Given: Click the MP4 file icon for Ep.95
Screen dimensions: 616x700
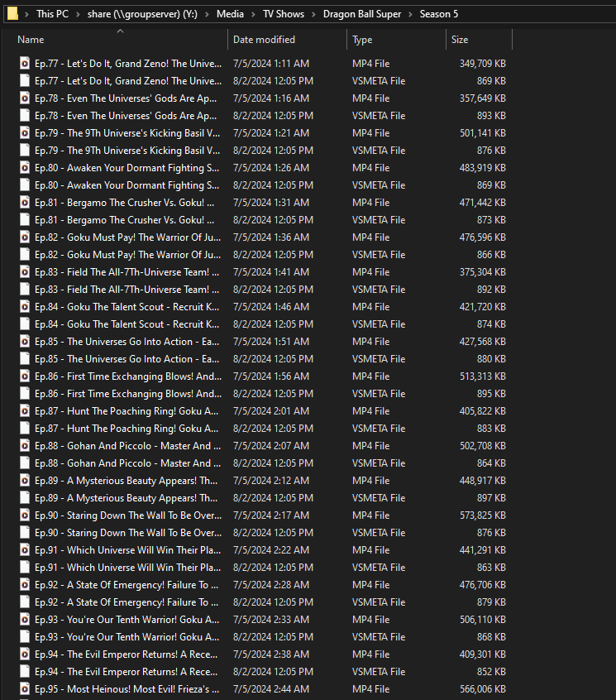Looking at the screenshot, I should 25,689.
